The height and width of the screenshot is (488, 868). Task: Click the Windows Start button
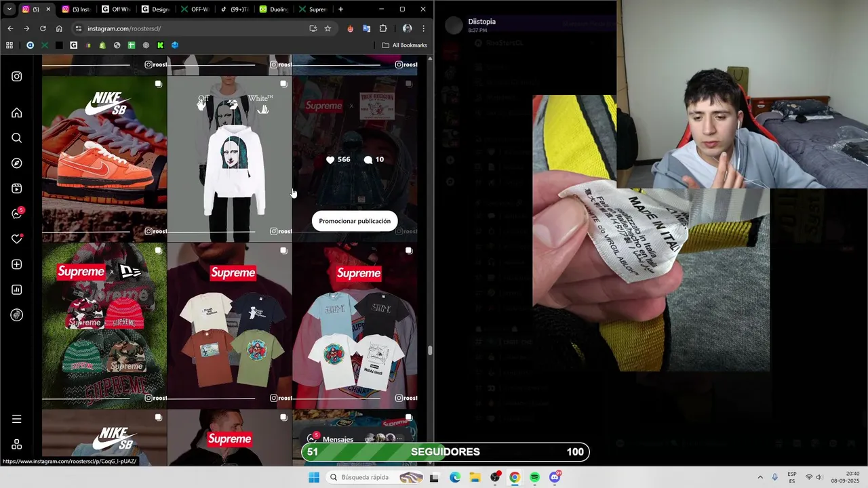313,477
